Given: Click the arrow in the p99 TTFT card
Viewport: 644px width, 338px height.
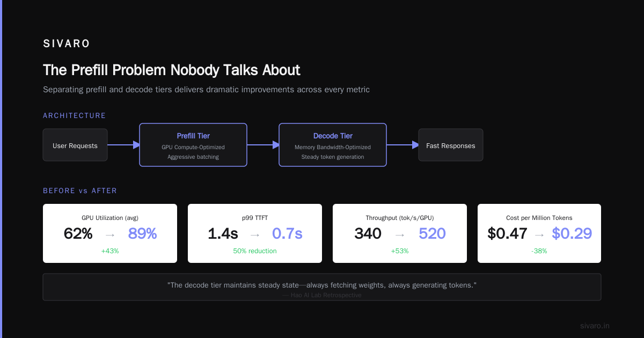Looking at the screenshot, I should click(255, 234).
